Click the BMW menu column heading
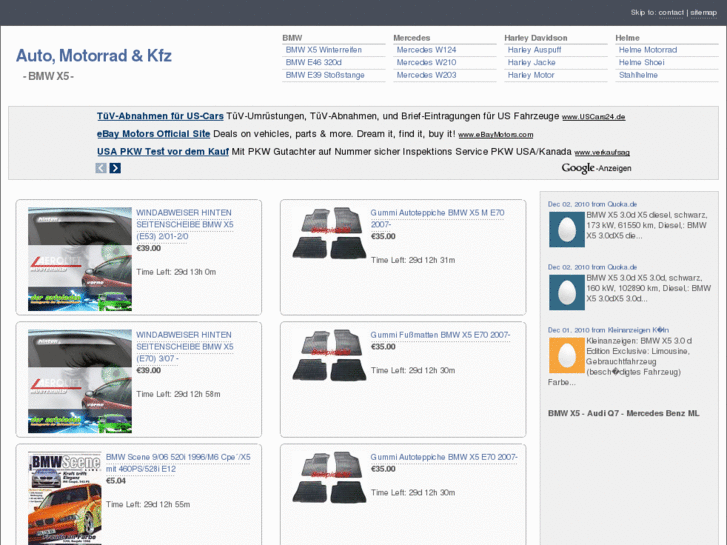 pos(292,38)
